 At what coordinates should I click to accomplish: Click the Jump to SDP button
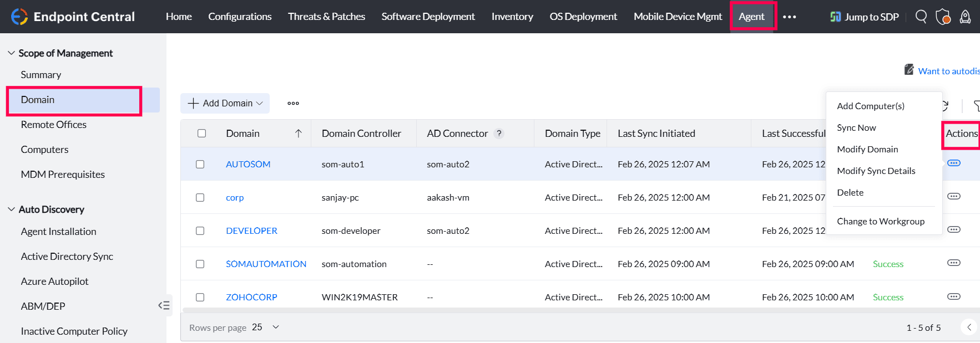[864, 17]
